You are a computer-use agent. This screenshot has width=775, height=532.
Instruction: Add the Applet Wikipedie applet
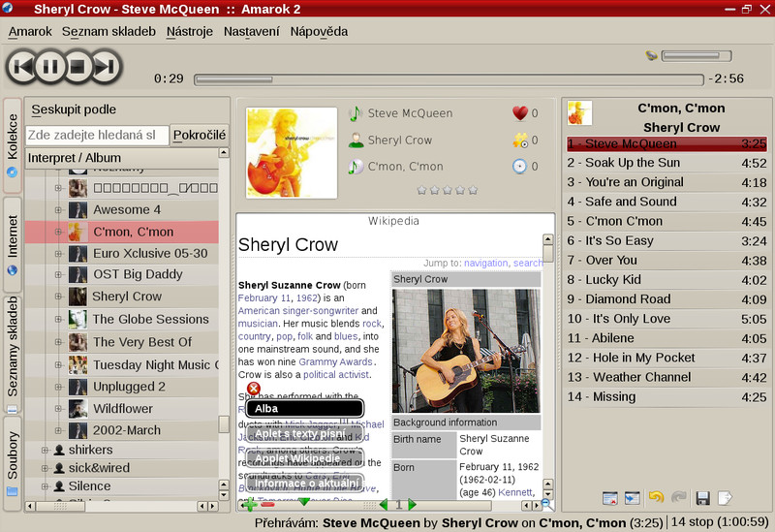pos(304,458)
